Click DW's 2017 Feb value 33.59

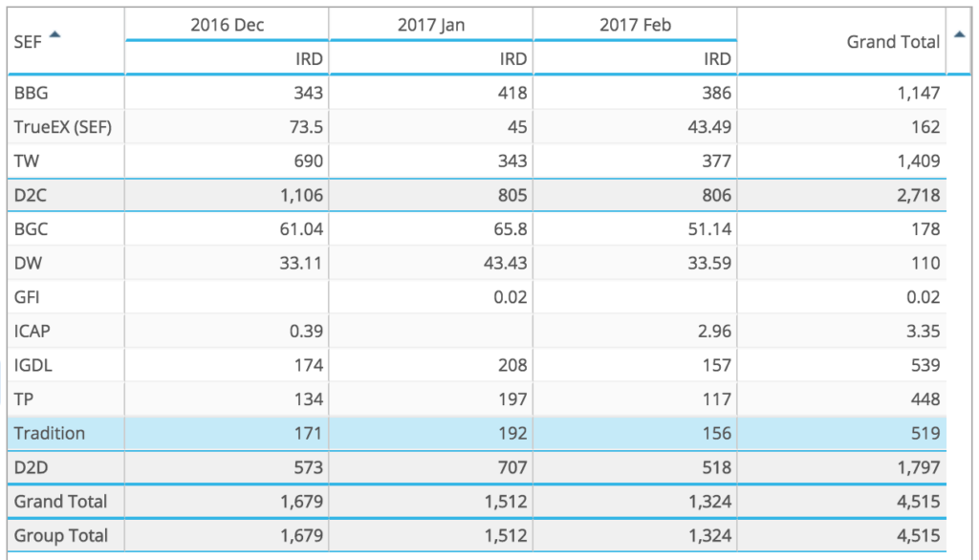click(709, 264)
